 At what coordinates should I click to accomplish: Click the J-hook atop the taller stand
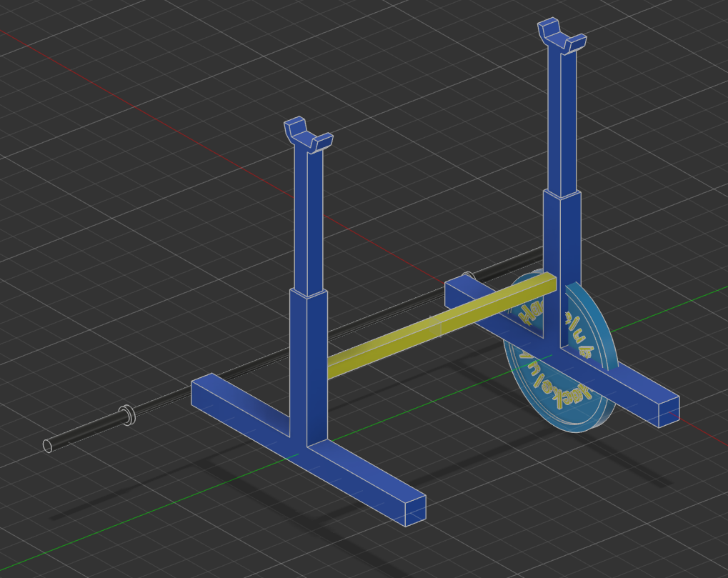point(562,36)
